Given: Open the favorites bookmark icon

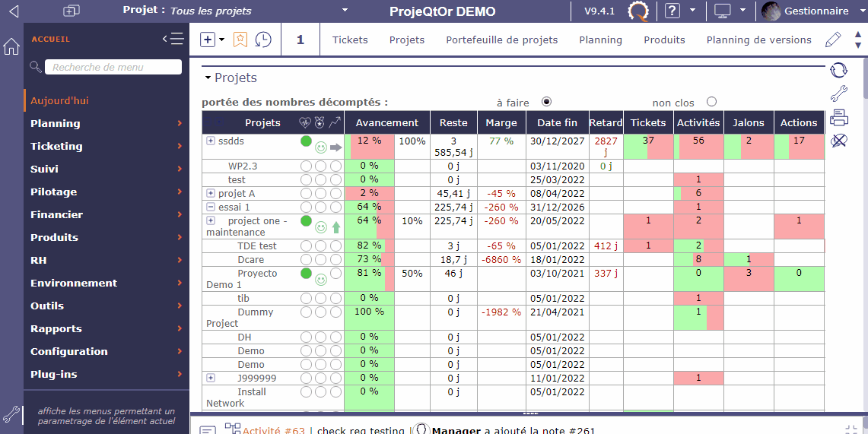Looking at the screenshot, I should click(x=240, y=40).
